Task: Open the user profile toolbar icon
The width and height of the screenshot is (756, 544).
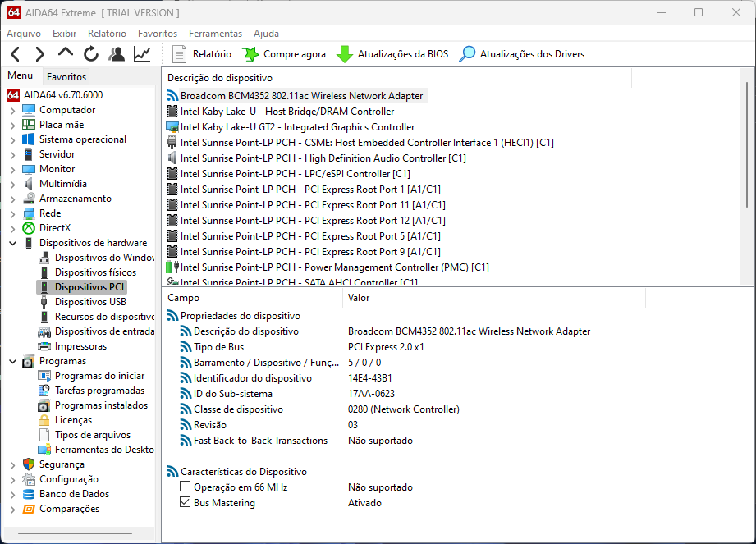Action: pos(117,54)
